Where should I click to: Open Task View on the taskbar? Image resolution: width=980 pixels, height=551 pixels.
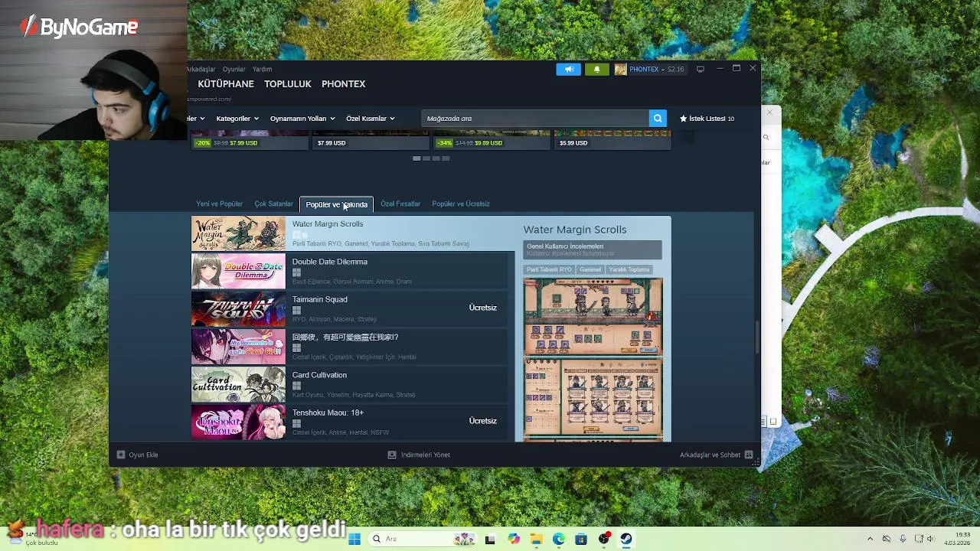pos(490,539)
